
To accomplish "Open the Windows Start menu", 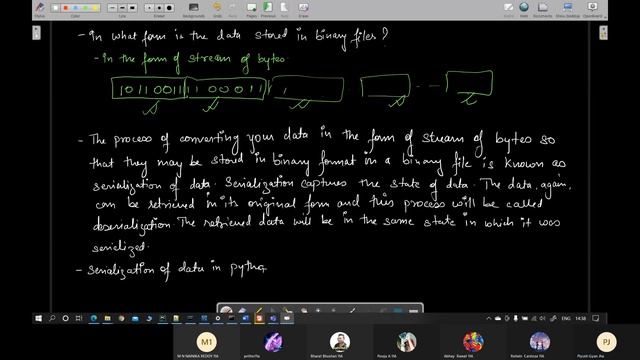I will point(38,318).
